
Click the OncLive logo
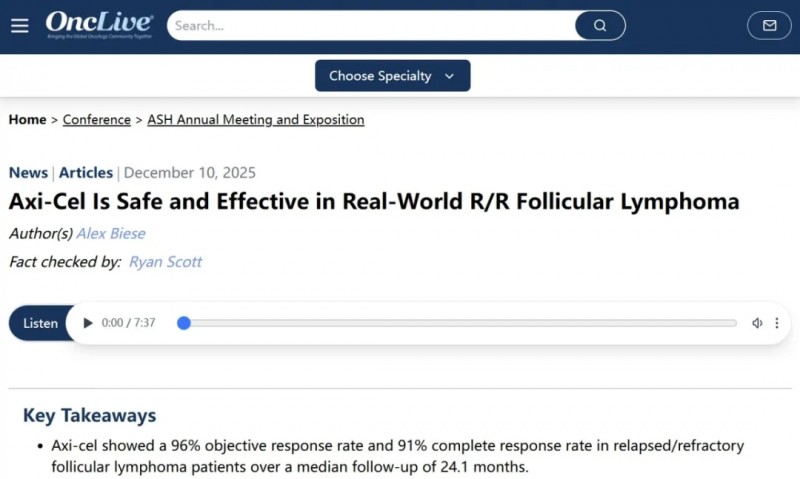pyautogui.click(x=99, y=24)
